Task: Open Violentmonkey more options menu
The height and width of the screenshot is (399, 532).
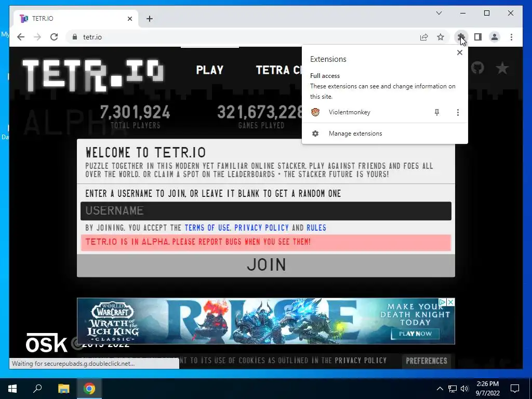Action: (458, 112)
